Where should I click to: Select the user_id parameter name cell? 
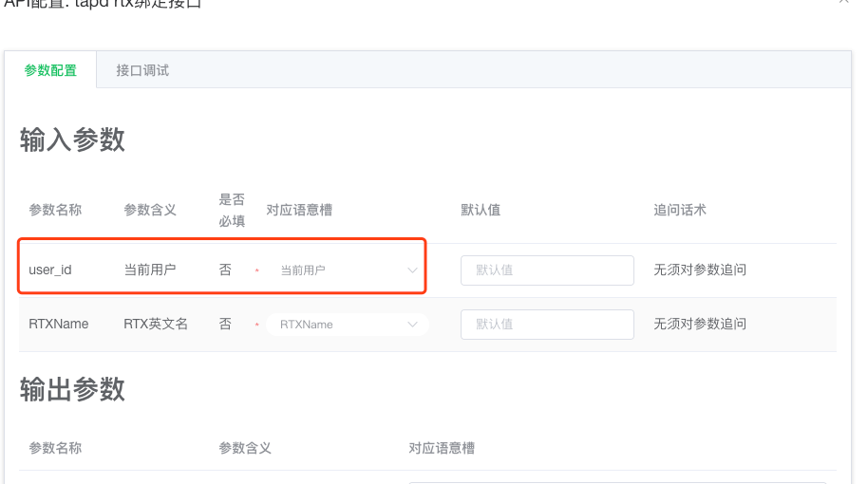(50, 270)
